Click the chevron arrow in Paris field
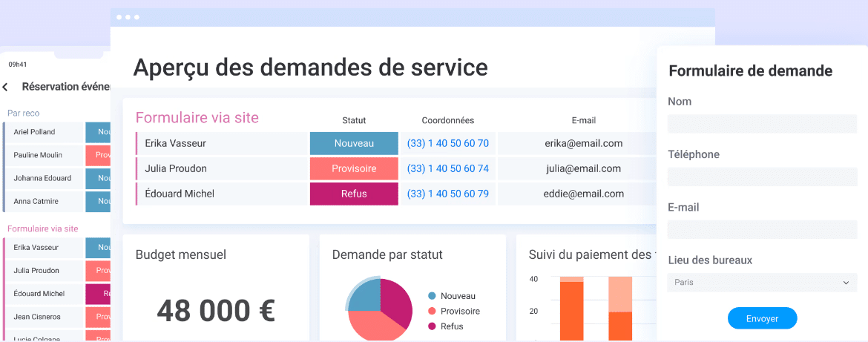868x342 pixels. (x=846, y=283)
